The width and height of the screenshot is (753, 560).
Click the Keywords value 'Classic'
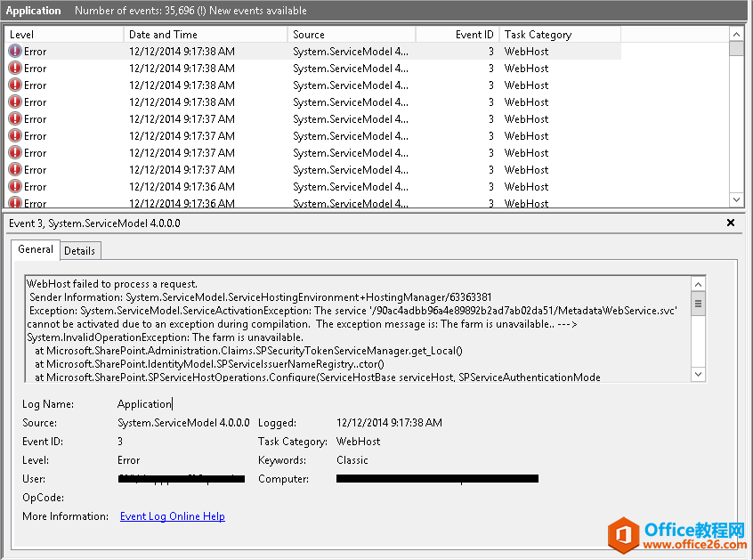[352, 460]
